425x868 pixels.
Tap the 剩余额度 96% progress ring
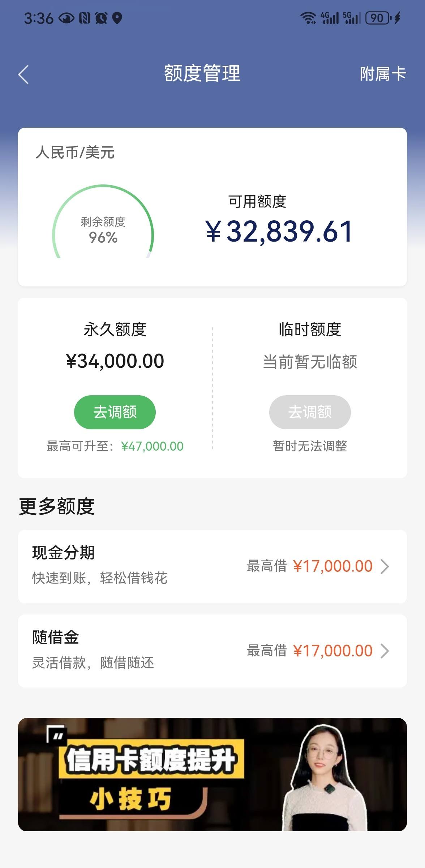pyautogui.click(x=103, y=221)
